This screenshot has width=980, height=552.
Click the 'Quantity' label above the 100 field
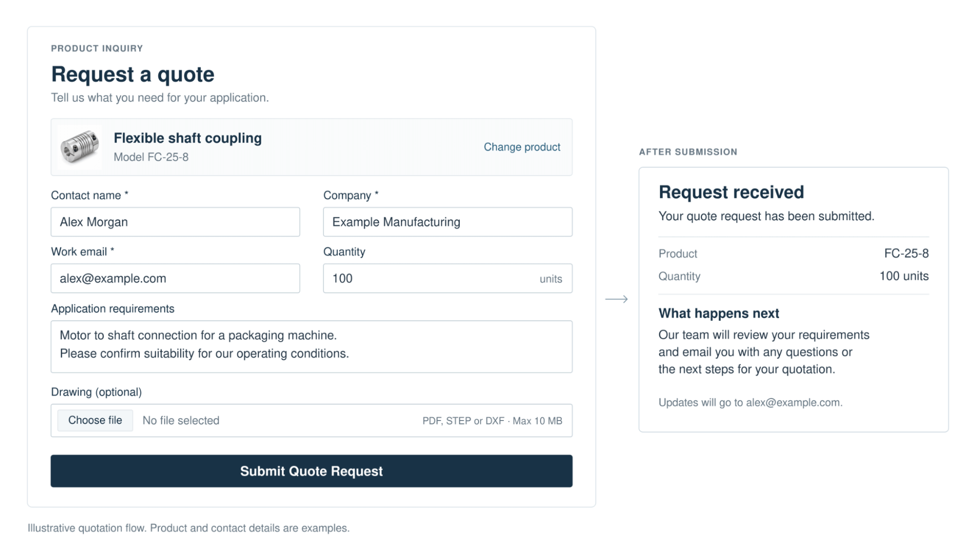(344, 252)
